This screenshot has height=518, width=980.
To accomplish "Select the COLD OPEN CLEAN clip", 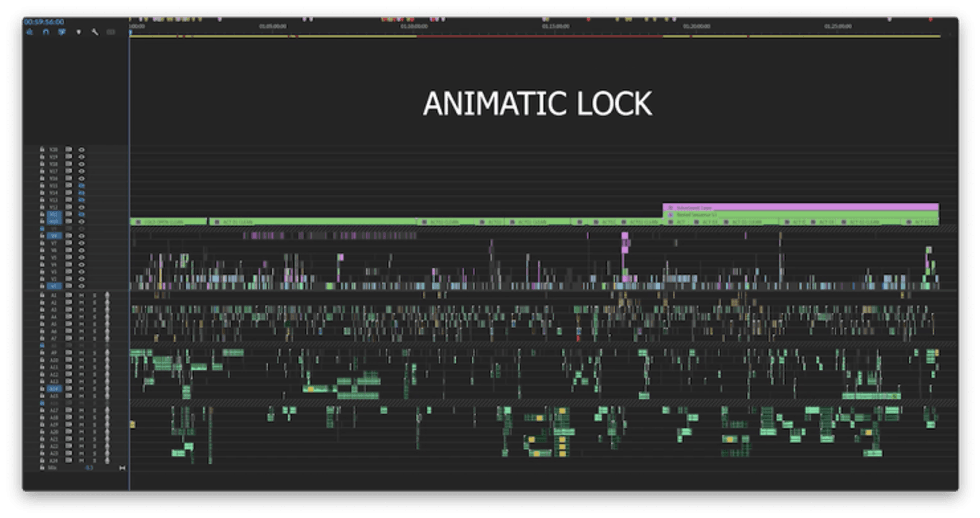I will [x=168, y=222].
